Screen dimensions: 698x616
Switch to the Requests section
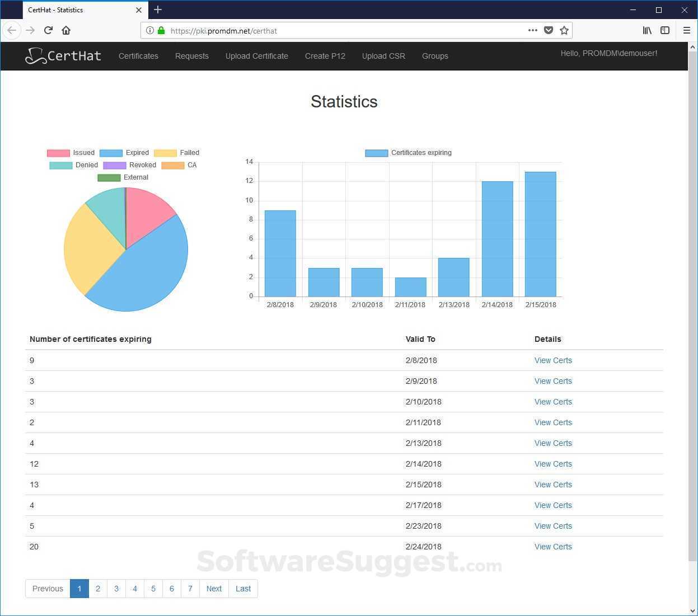[191, 56]
